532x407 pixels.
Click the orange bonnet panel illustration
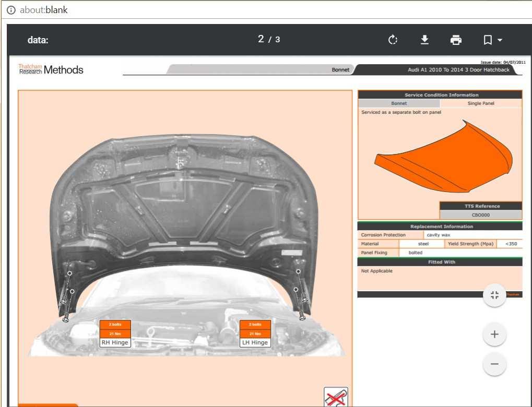(444, 156)
